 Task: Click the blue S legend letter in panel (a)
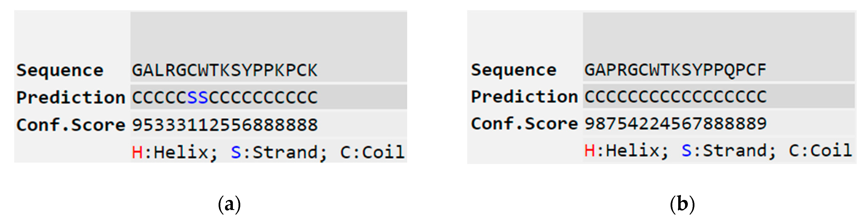pyautogui.click(x=236, y=152)
